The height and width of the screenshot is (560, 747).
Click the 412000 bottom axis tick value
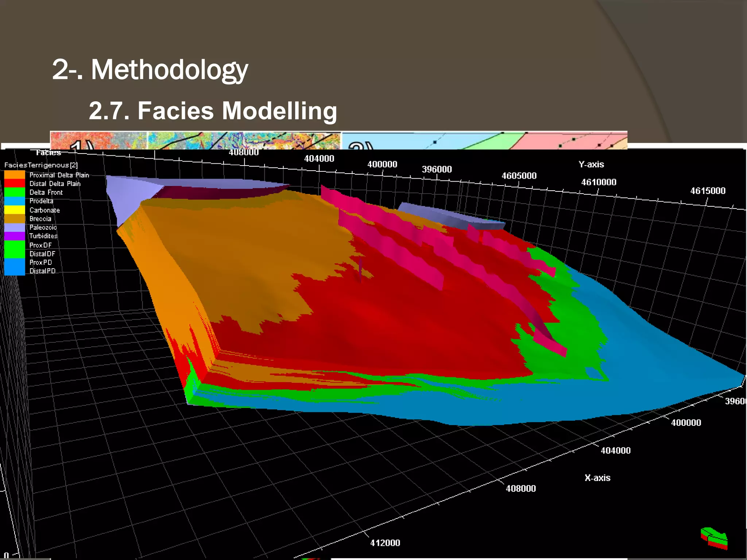point(385,543)
